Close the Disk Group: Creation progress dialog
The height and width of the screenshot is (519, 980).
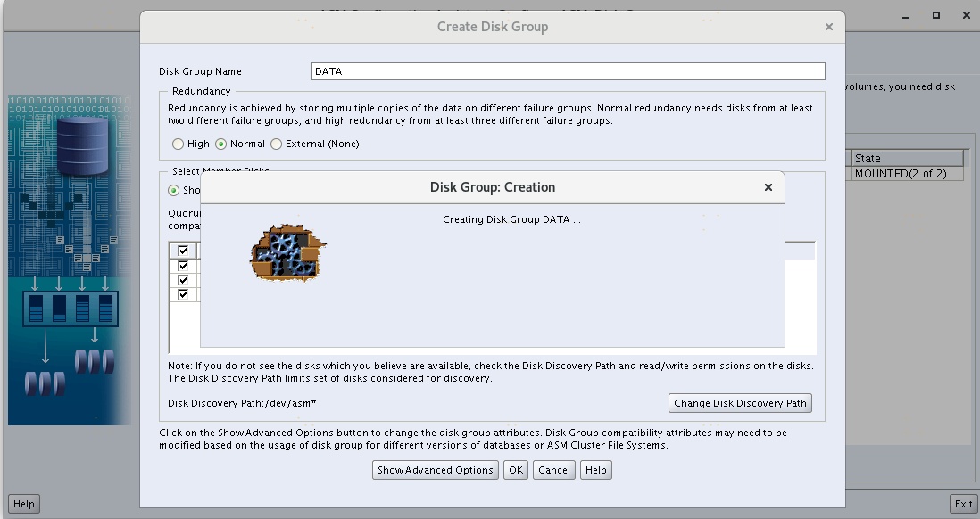coord(768,187)
